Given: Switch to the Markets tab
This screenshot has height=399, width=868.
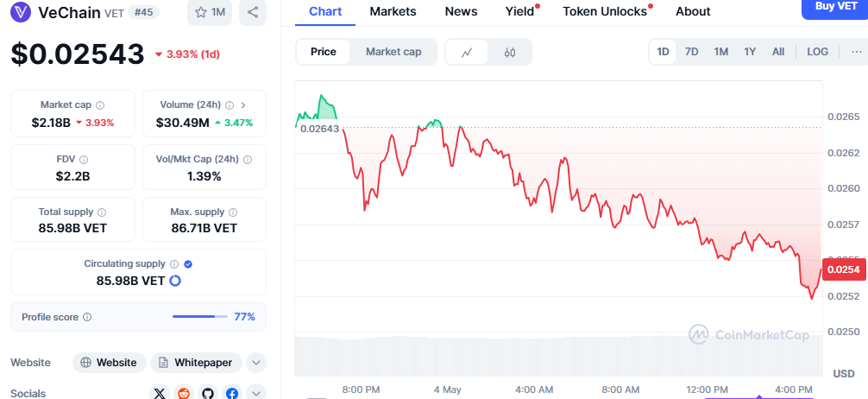Looking at the screenshot, I should pyautogui.click(x=393, y=11).
